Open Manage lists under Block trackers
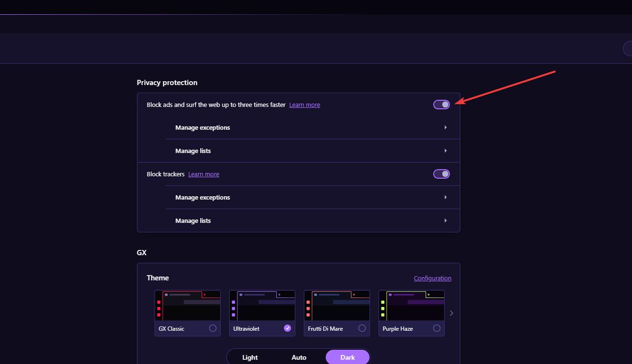 click(312, 221)
